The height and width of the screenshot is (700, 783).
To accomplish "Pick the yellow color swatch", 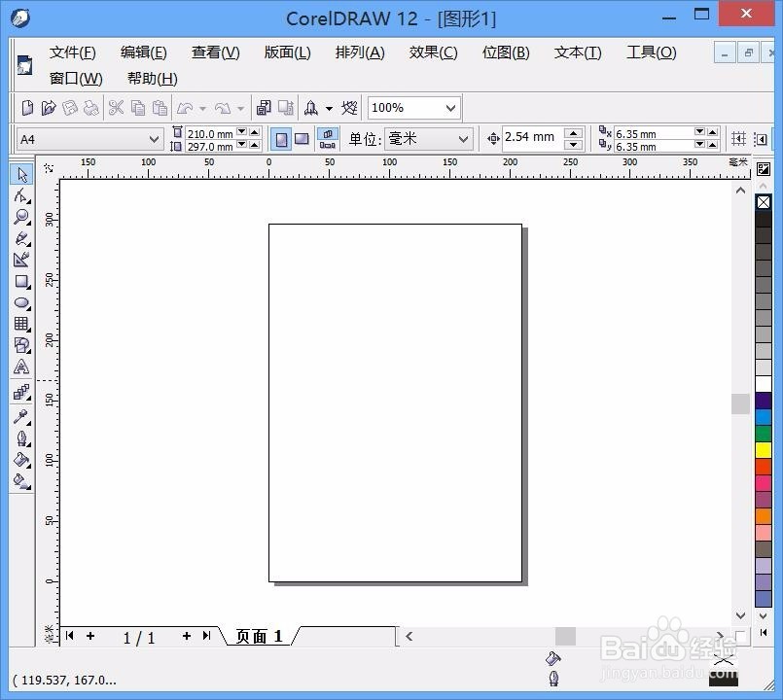I will (764, 450).
